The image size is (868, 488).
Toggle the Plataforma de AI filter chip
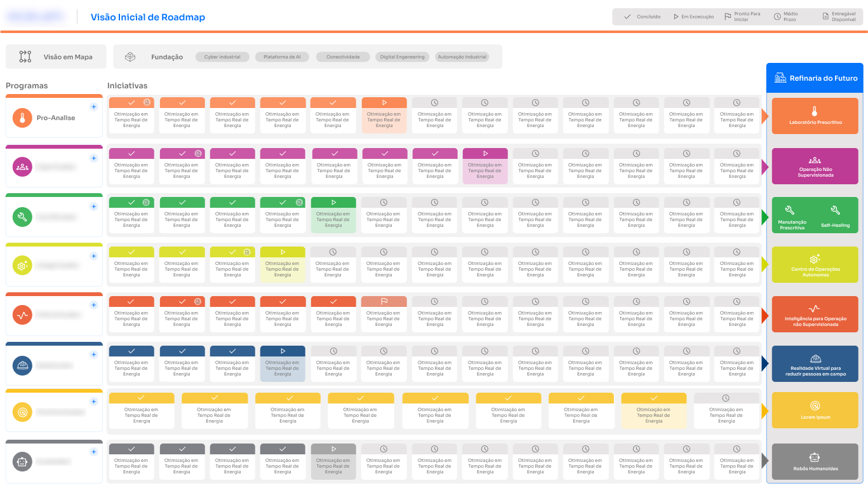(282, 57)
